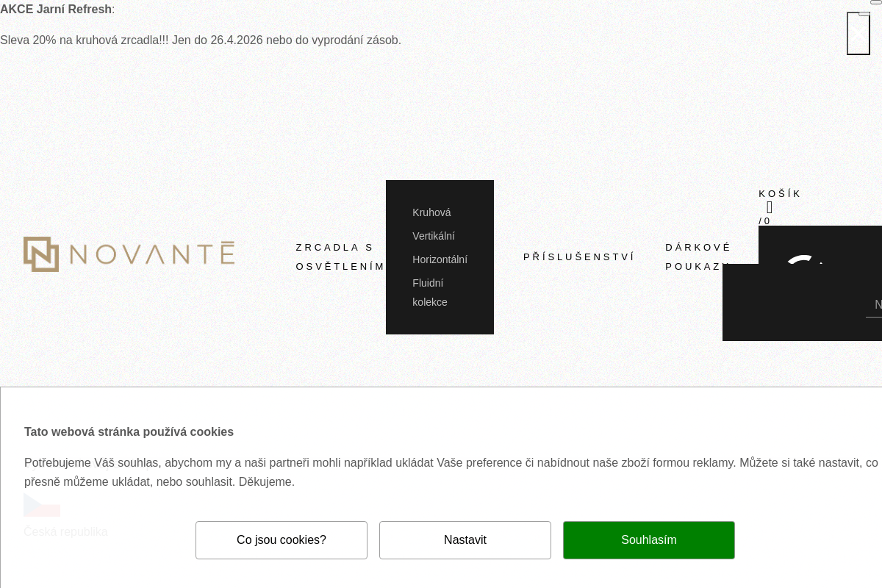Image resolution: width=882 pixels, height=588 pixels.
Task: Click the Czech flag icon
Action: (x=42, y=505)
